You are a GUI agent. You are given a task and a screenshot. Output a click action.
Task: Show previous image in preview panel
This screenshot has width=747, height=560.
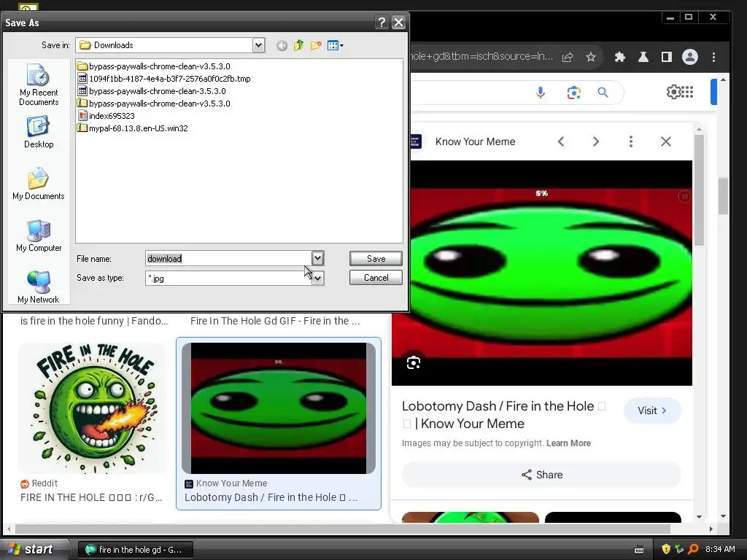click(561, 141)
